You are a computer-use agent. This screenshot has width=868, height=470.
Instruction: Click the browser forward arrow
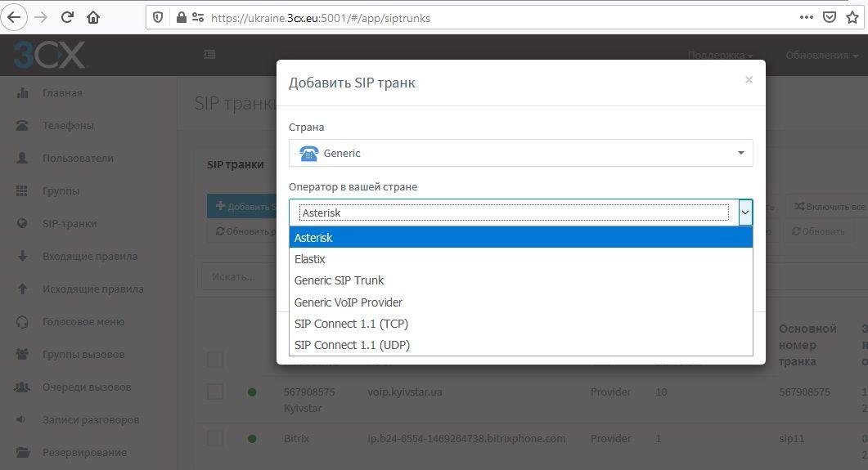click(x=41, y=18)
